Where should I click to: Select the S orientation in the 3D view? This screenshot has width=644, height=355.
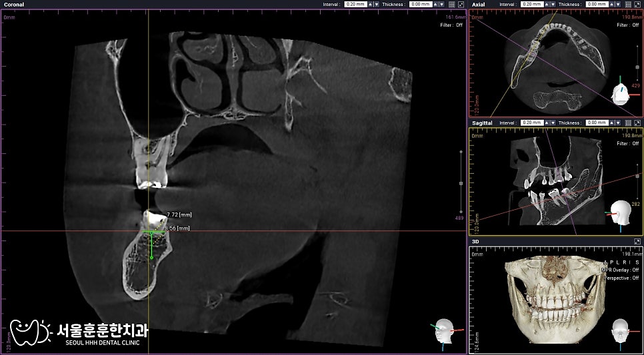pyautogui.click(x=637, y=262)
